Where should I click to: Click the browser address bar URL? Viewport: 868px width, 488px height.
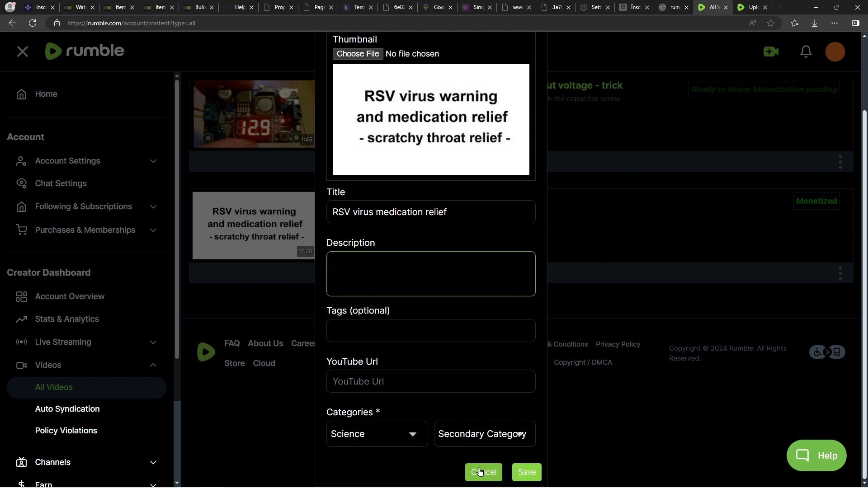pyautogui.click(x=131, y=23)
